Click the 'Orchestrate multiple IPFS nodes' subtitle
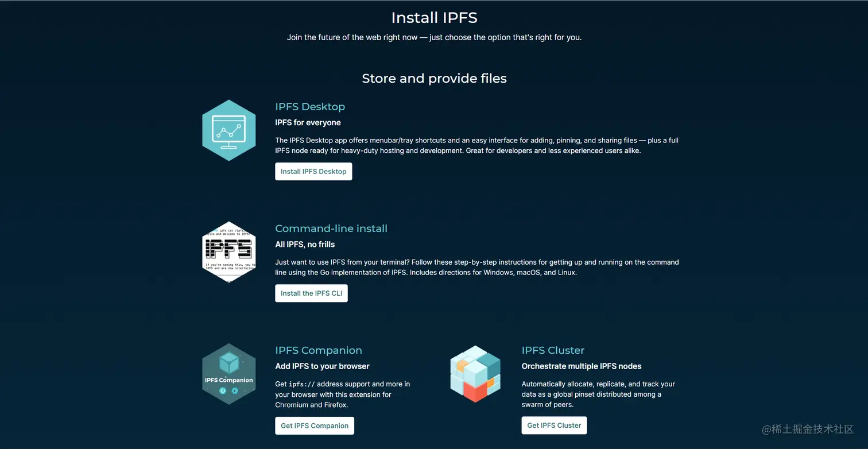Viewport: 868px width, 449px height. tap(582, 366)
